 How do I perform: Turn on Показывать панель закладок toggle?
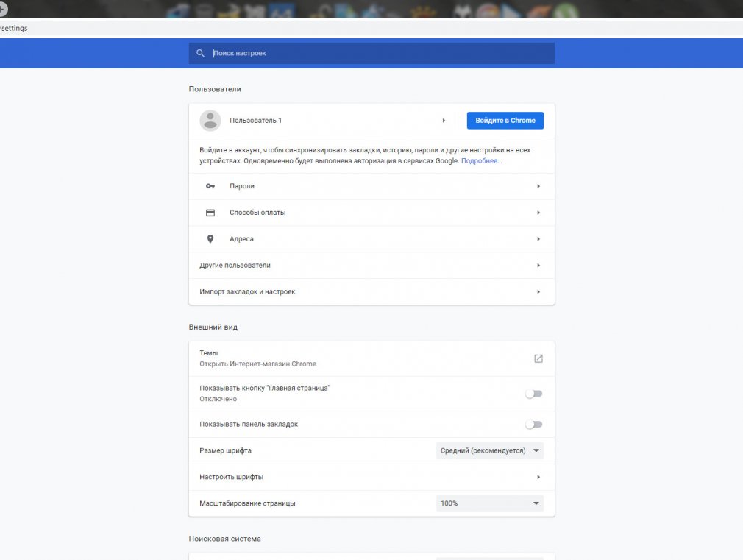533,425
